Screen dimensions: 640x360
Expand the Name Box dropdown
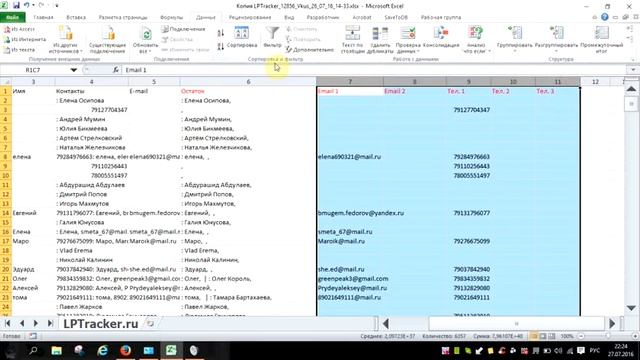tap(73, 70)
